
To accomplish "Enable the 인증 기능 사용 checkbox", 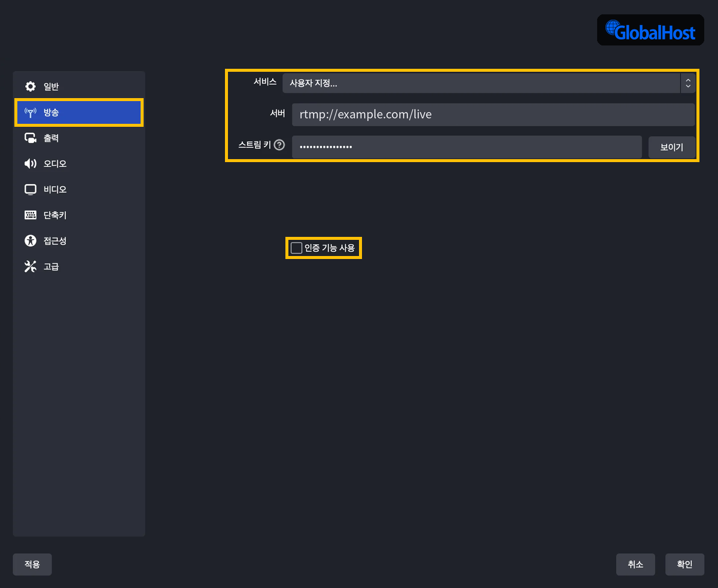I will click(x=296, y=248).
